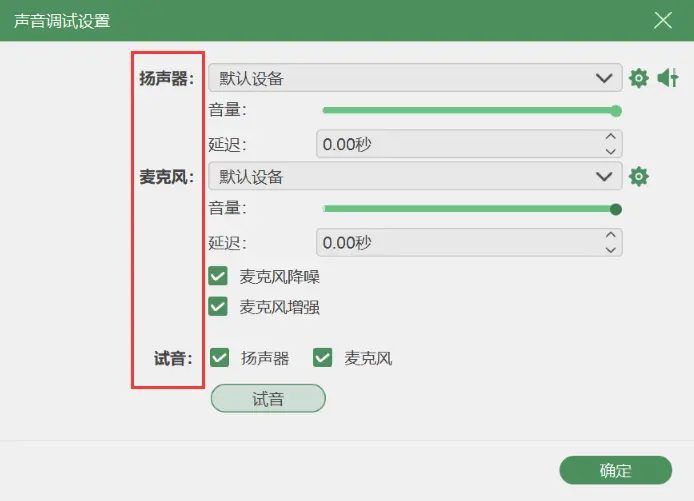Image resolution: width=694 pixels, height=501 pixels.
Task: Click speaker volume slider handle
Action: [616, 111]
